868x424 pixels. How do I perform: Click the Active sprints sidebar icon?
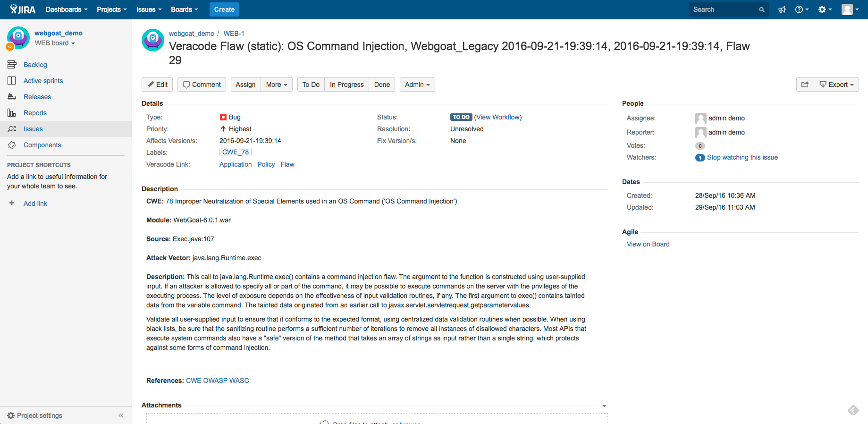pyautogui.click(x=12, y=81)
